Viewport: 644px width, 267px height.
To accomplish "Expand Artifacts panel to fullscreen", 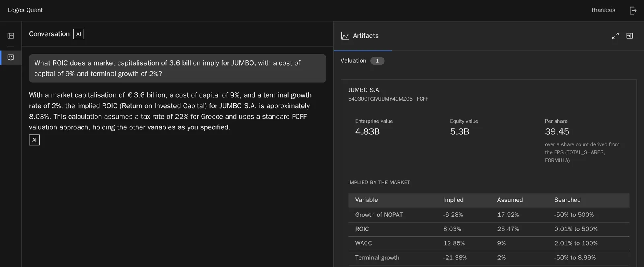I will 615,36.
